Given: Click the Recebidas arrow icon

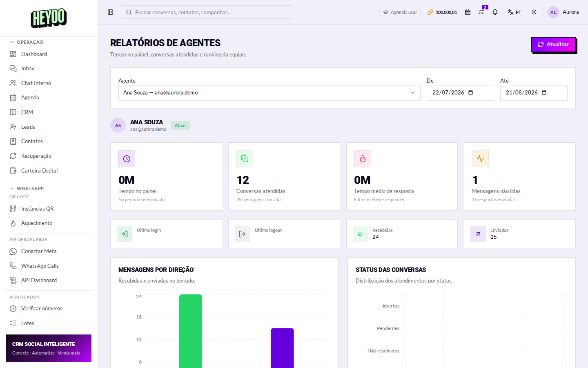Looking at the screenshot, I should point(360,234).
